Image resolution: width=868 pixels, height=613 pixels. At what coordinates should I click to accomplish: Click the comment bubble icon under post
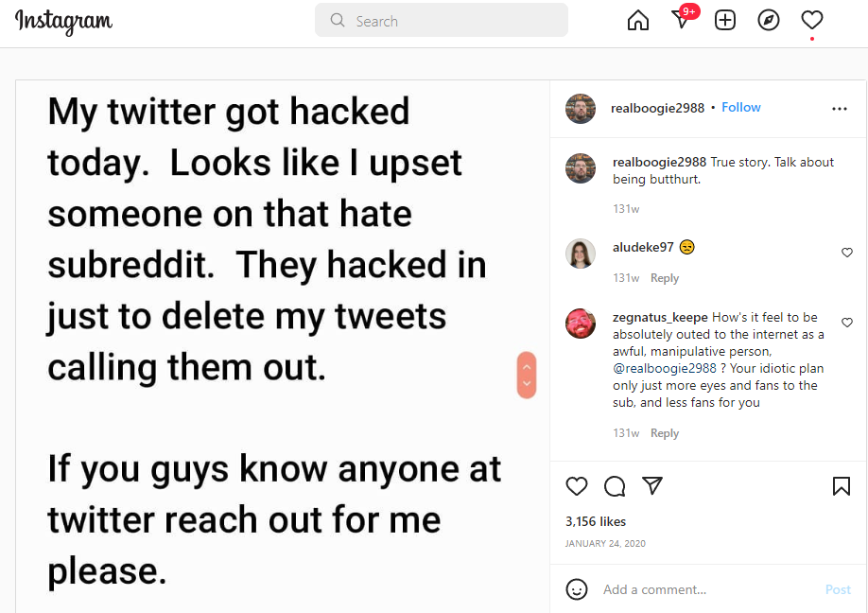615,486
